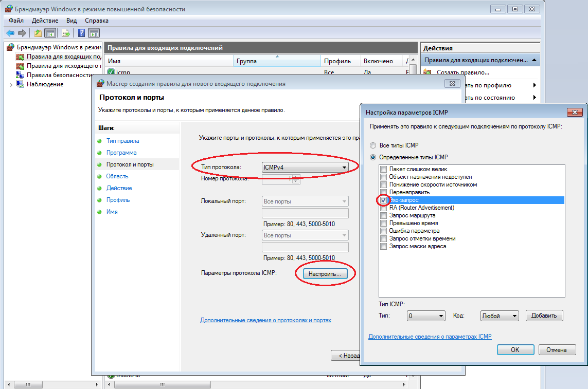Check Пакет слишком велик checkbox

pyautogui.click(x=383, y=170)
